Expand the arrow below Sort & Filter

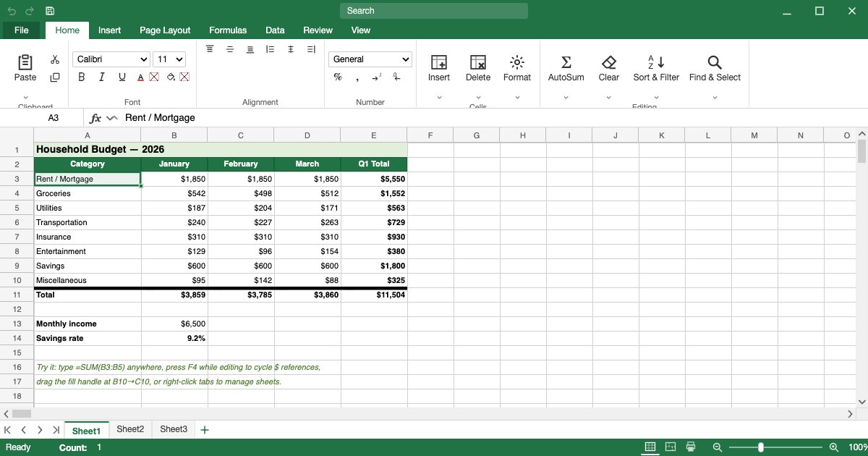pos(656,96)
